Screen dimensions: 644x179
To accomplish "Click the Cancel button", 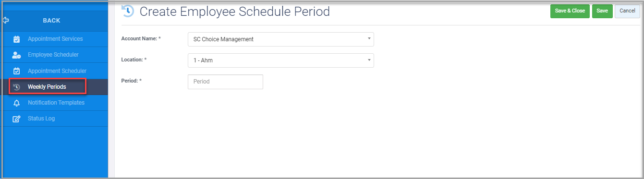I will pos(627,11).
